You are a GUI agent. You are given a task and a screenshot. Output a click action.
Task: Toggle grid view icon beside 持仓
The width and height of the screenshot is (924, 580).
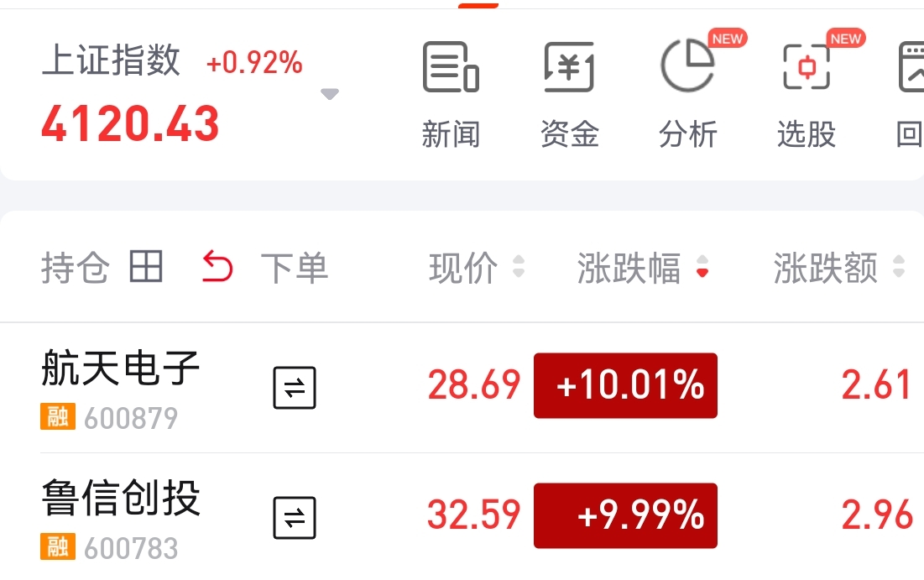pyautogui.click(x=145, y=266)
